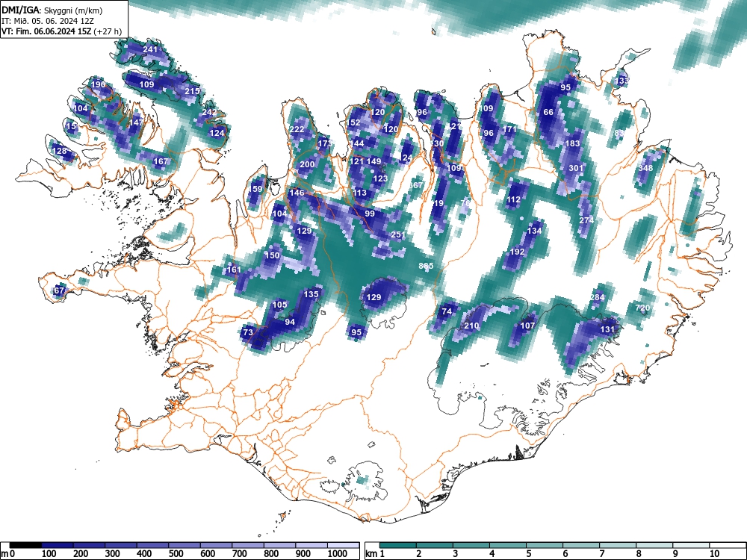Click the visibility value 242

(209, 113)
